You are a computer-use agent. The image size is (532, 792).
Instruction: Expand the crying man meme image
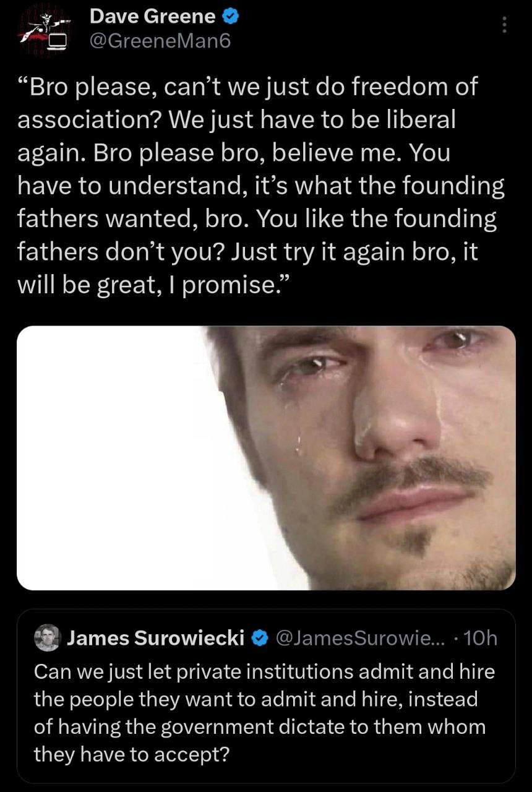click(x=266, y=458)
